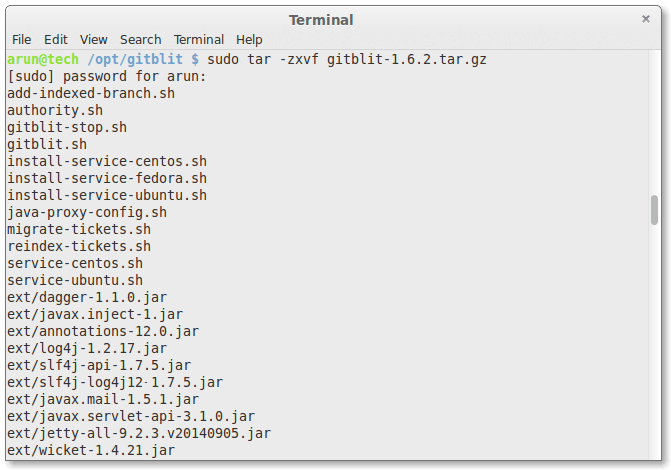Open the Terminal menu
Viewport: 671px width, 470px height.
click(x=199, y=39)
